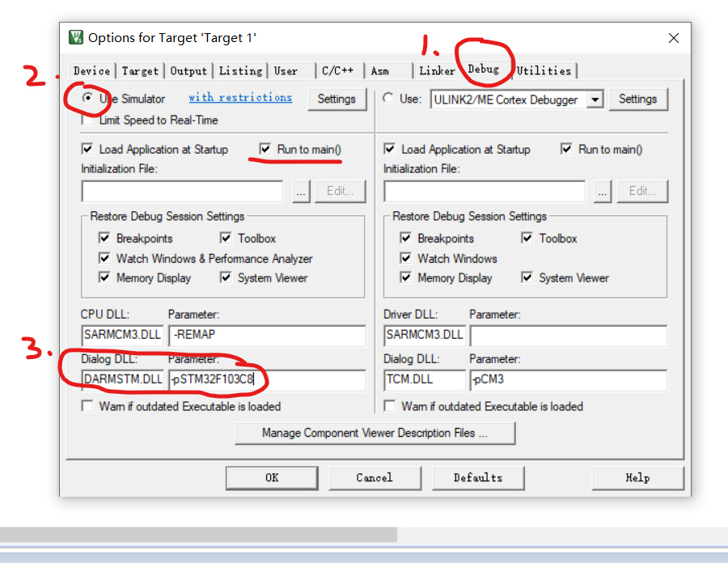728x563 pixels.
Task: Click the debugger Edit... button
Action: [642, 191]
